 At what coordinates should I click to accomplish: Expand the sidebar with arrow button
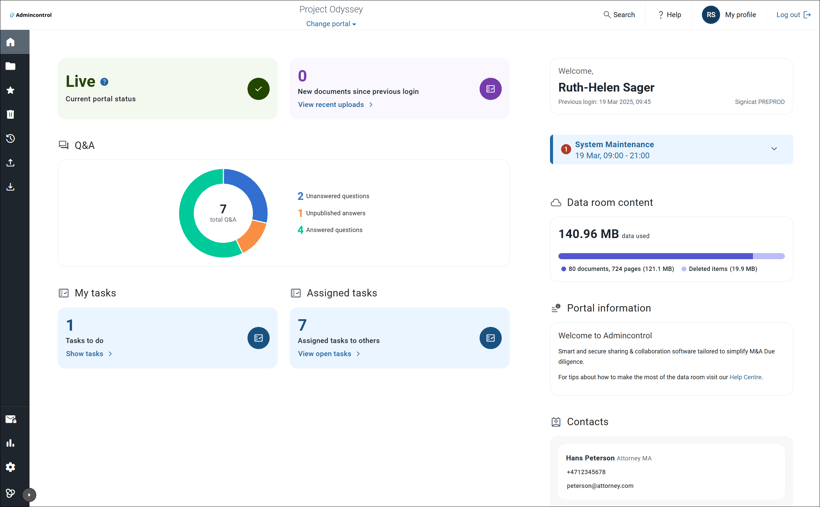(29, 494)
